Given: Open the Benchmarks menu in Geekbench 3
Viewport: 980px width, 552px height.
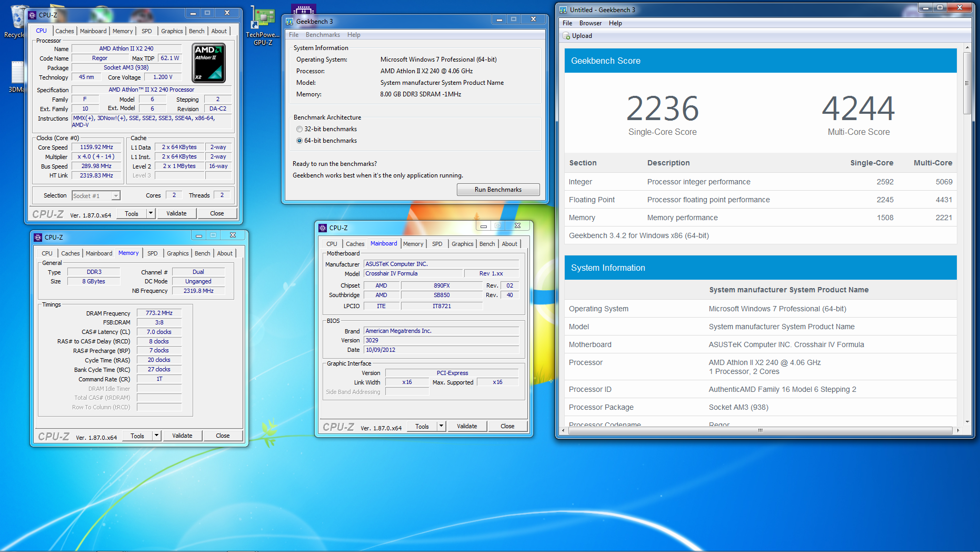Looking at the screenshot, I should coord(323,35).
